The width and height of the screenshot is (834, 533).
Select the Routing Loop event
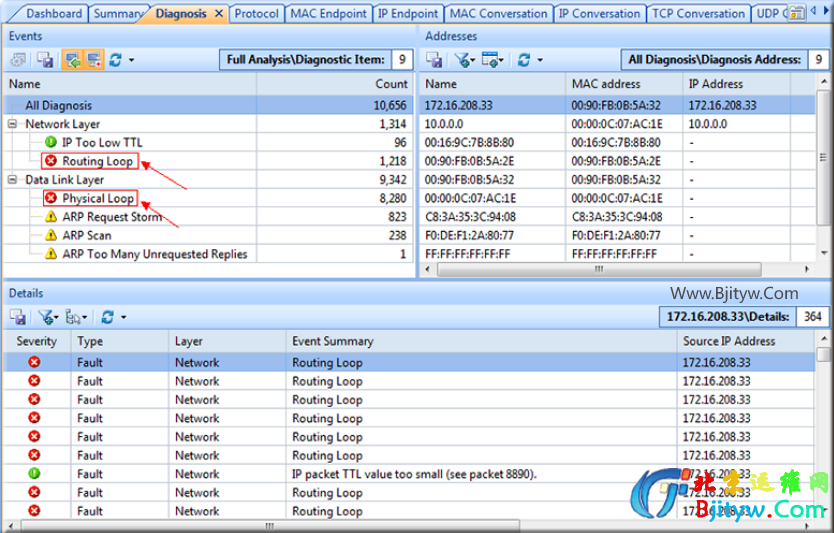(97, 161)
